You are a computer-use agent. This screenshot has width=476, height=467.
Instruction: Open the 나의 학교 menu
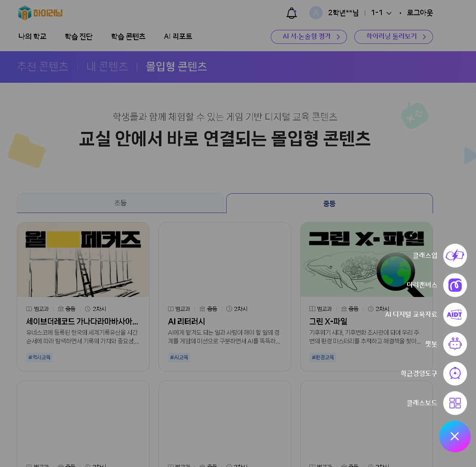coord(32,36)
